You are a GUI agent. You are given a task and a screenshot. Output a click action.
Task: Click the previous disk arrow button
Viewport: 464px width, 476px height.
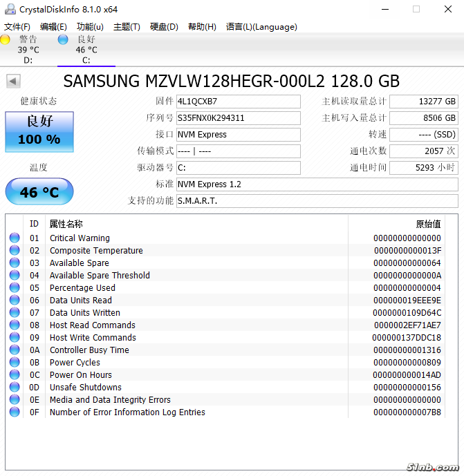[x=12, y=82]
